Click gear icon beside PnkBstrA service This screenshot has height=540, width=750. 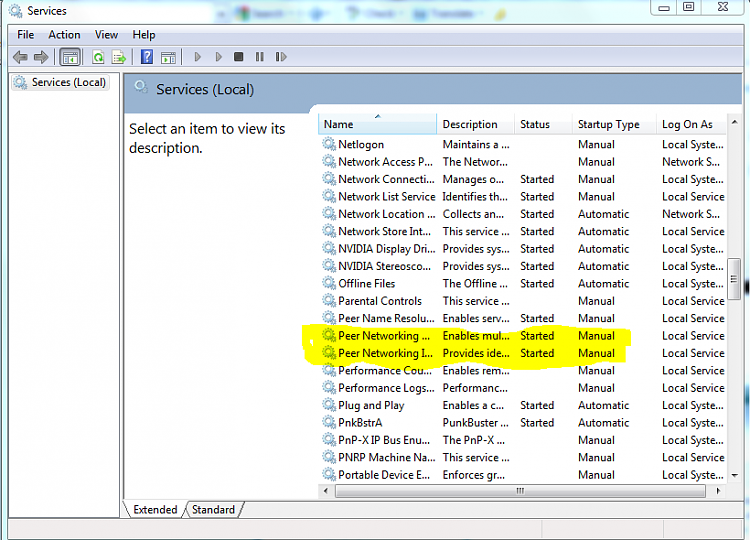[329, 422]
